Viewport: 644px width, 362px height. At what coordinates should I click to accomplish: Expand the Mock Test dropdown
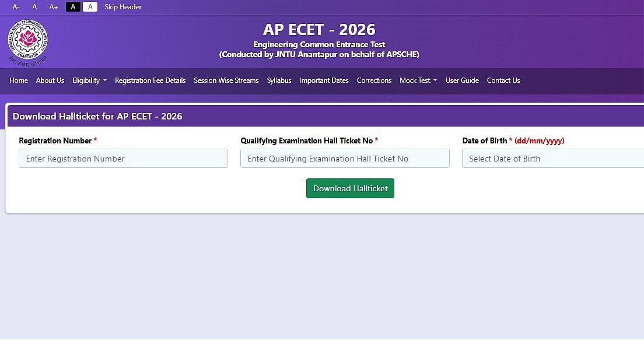point(418,80)
